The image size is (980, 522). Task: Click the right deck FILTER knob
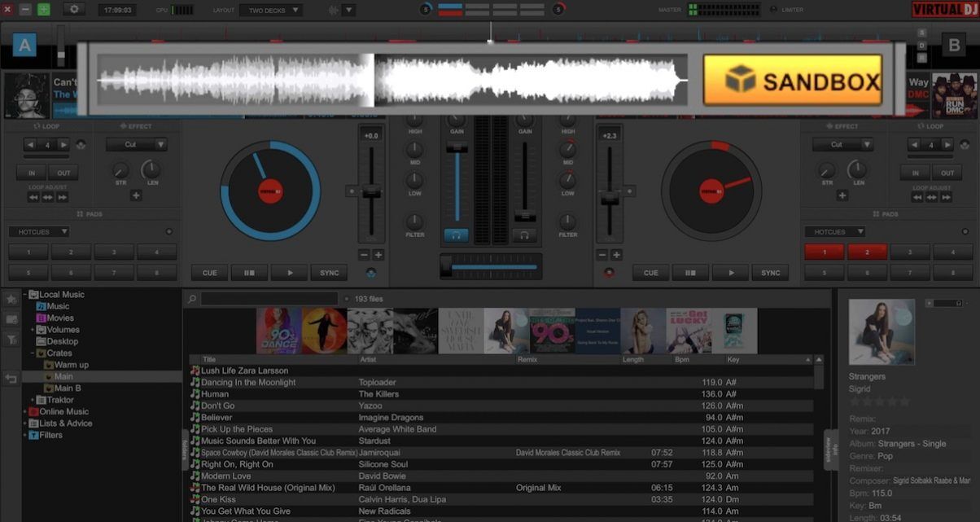tap(568, 222)
